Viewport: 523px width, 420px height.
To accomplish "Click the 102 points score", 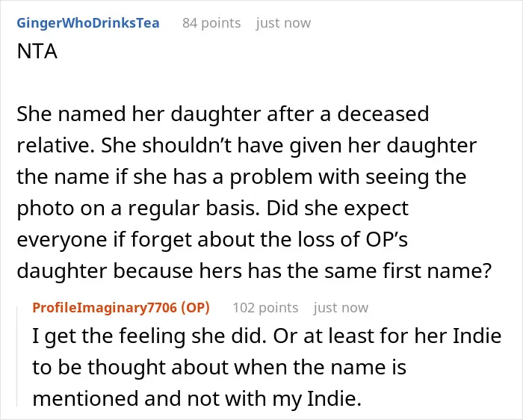I will pyautogui.click(x=265, y=308).
